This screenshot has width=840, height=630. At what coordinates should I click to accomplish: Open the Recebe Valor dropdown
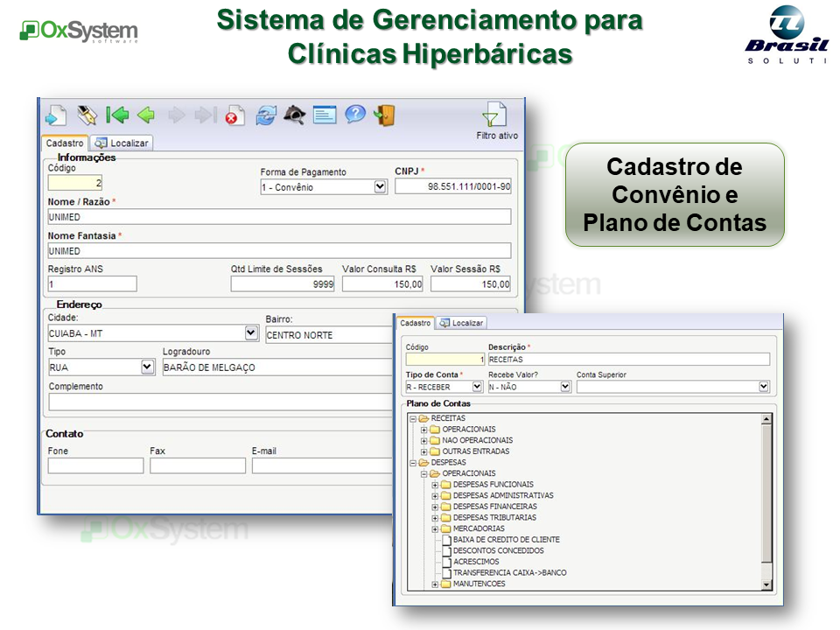tap(564, 387)
